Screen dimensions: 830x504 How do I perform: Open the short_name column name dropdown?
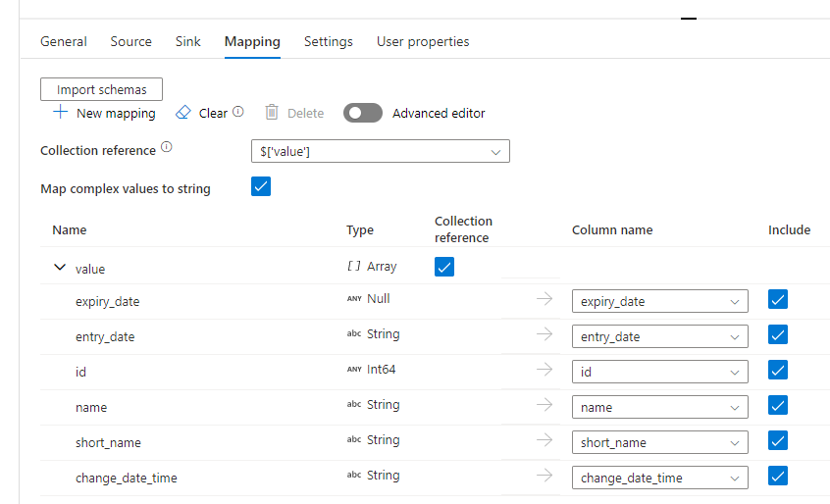click(659, 442)
